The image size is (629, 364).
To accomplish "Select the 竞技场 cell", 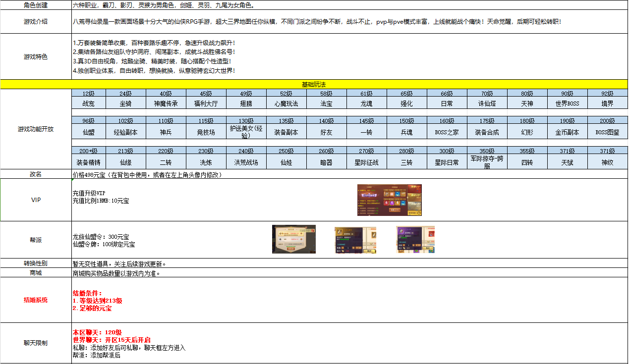I will click(206, 133).
